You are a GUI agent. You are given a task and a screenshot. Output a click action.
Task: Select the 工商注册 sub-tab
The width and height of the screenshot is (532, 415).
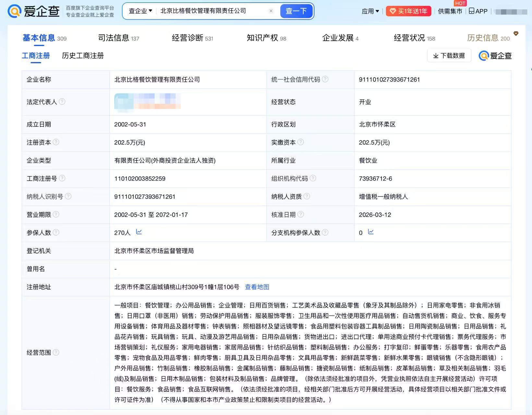pos(36,56)
